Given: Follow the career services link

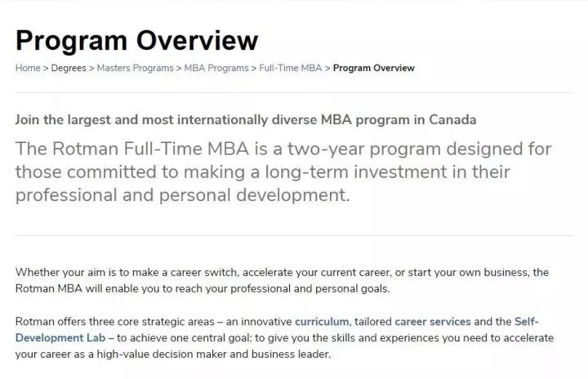Looking at the screenshot, I should click(433, 322).
